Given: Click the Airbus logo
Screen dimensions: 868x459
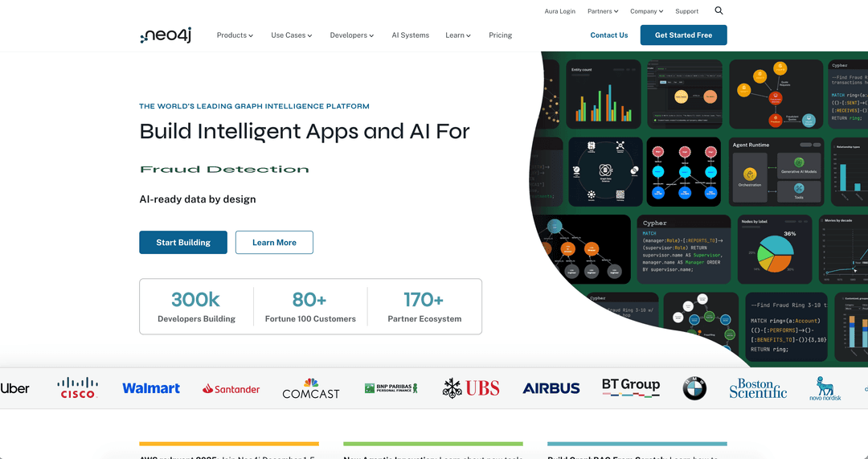Looking at the screenshot, I should pyautogui.click(x=551, y=388).
